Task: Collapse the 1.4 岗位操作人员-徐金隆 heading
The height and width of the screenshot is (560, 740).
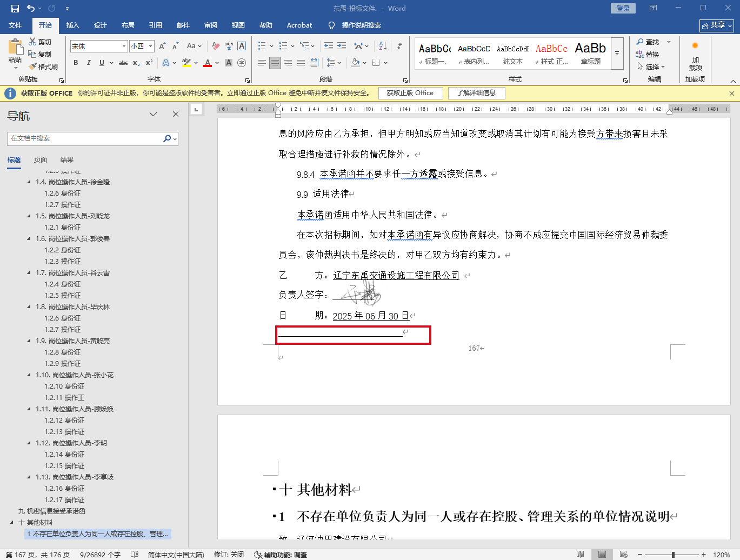Action: coord(29,182)
